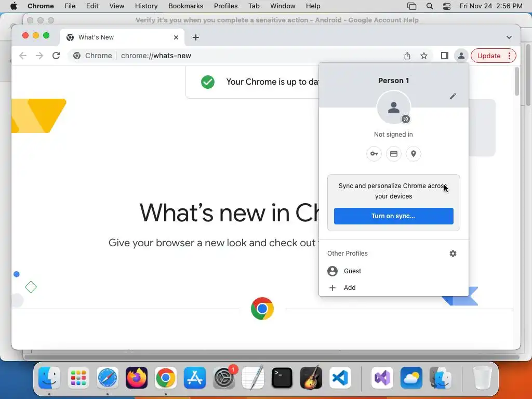This screenshot has width=532, height=399.
Task: Open the Bookmarks menu
Action: 185,6
